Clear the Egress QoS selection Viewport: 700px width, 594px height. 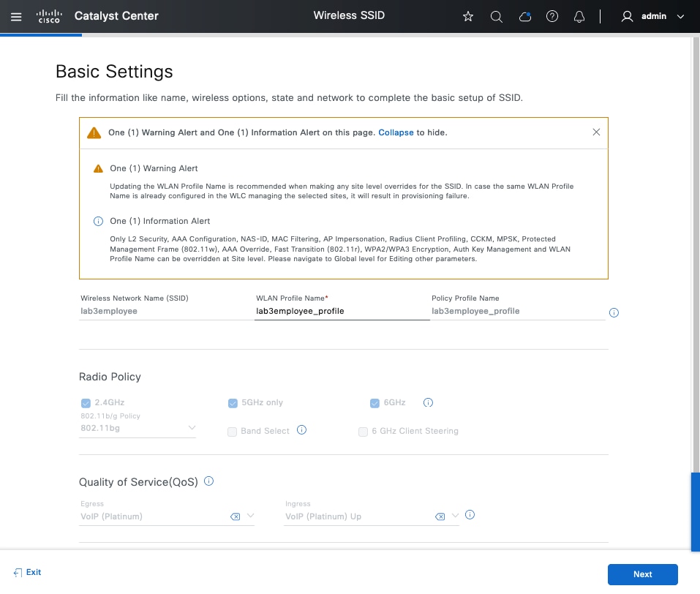(235, 516)
